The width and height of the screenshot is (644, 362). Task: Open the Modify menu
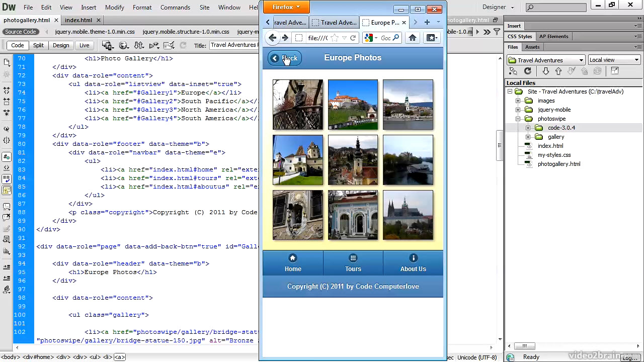(115, 8)
